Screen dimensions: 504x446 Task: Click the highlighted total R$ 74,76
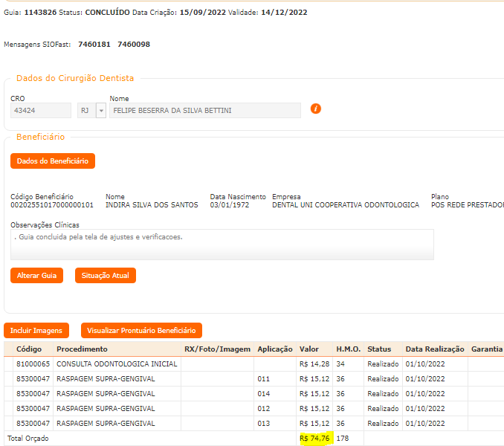(x=314, y=439)
